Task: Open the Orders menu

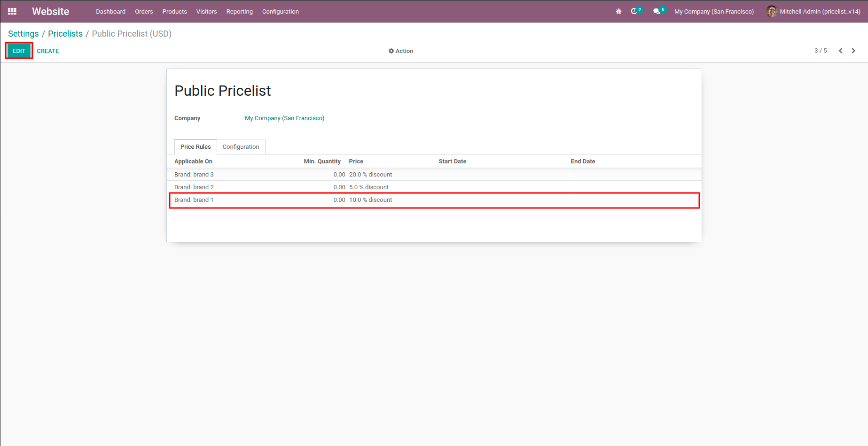Action: 144,11
